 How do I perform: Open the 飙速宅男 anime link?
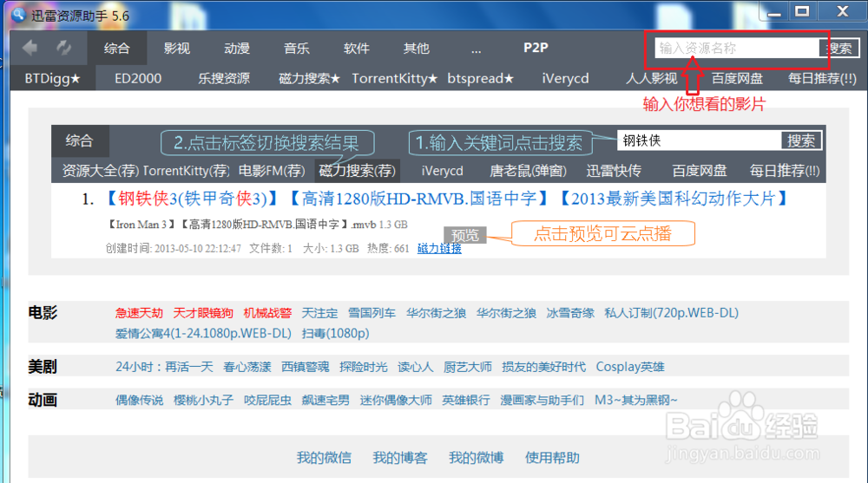click(325, 400)
